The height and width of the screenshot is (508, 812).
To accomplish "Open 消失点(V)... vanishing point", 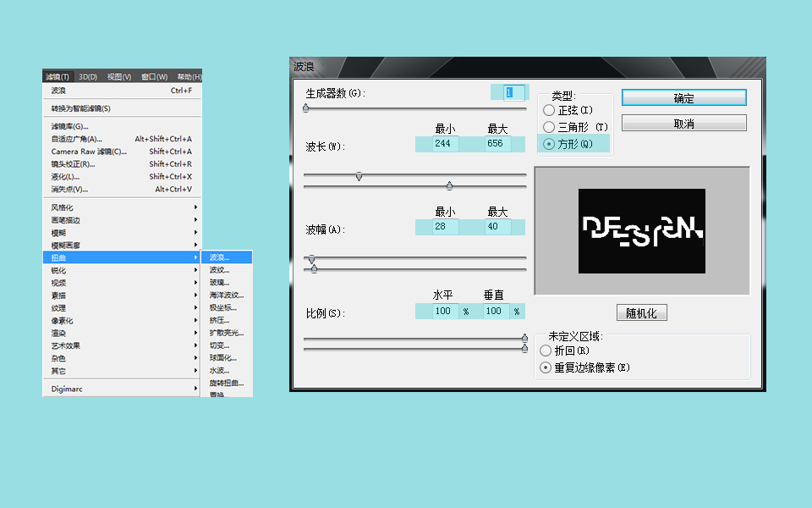I will (122, 189).
